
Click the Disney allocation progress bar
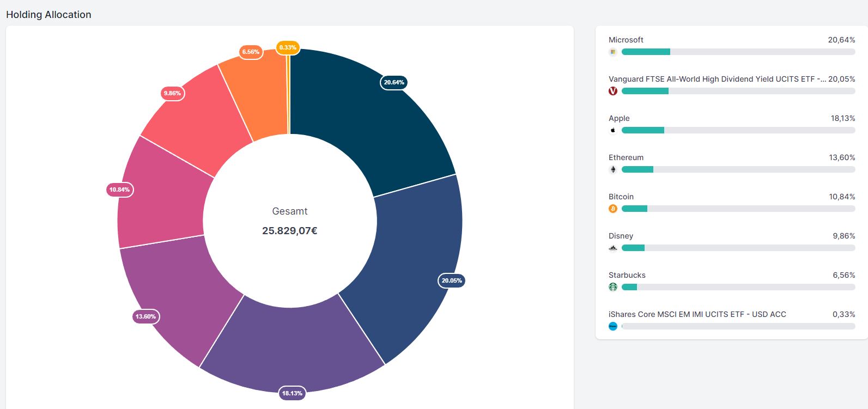[738, 248]
